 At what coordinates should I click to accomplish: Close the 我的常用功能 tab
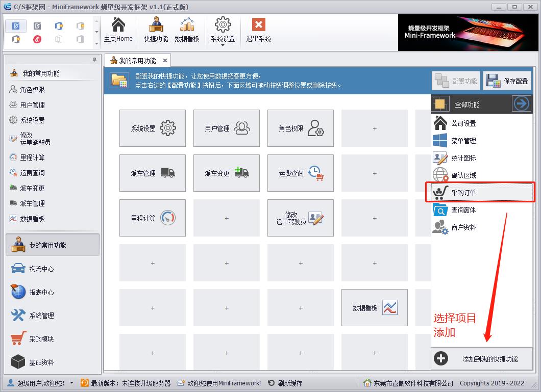165,61
